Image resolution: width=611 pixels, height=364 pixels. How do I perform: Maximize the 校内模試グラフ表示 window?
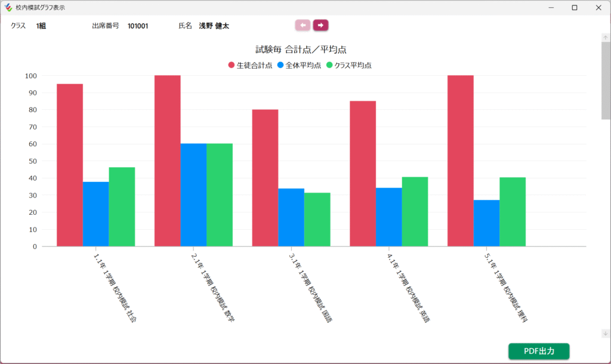(x=574, y=8)
